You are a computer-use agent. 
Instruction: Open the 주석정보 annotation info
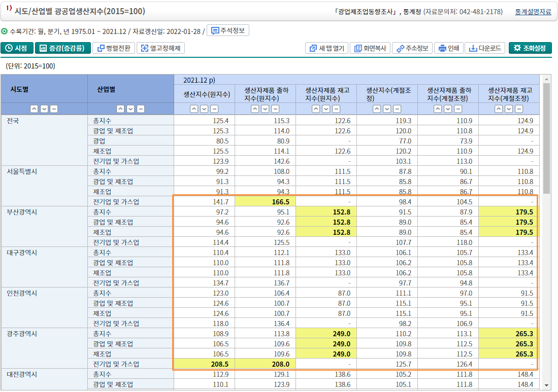point(228,31)
